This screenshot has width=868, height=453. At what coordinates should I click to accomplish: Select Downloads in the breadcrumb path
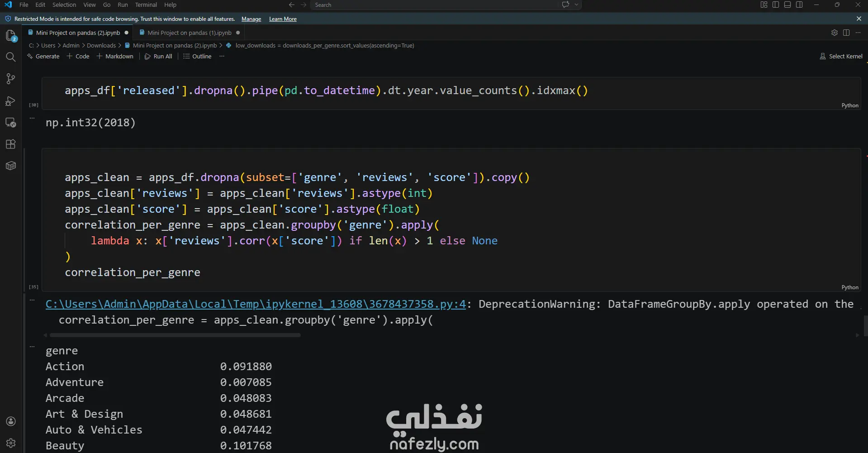click(101, 45)
